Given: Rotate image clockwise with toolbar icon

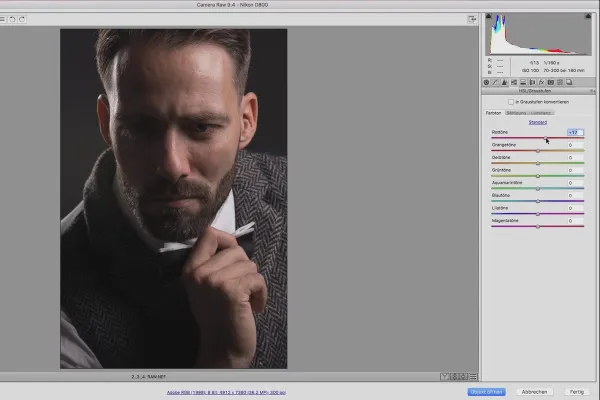Looking at the screenshot, I should pos(22,19).
